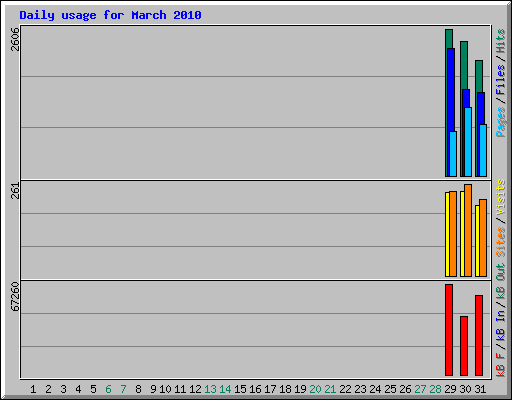Screen dimensions: 512x400
Task: Click the kB In legend label
Action: point(500,325)
